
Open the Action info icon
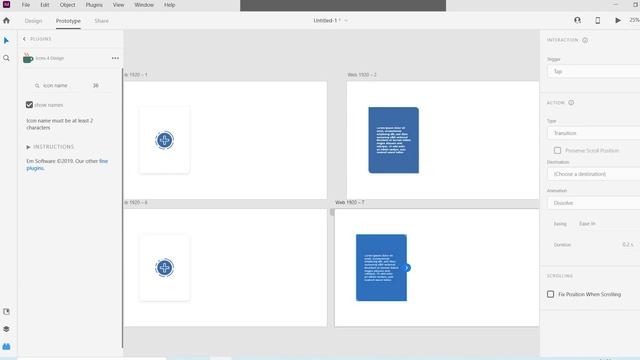(x=571, y=102)
